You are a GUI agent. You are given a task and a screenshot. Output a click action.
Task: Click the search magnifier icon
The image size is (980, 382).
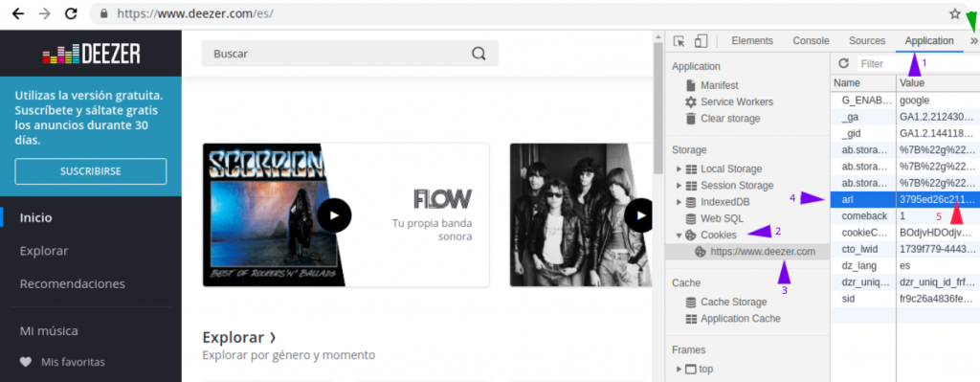point(479,54)
